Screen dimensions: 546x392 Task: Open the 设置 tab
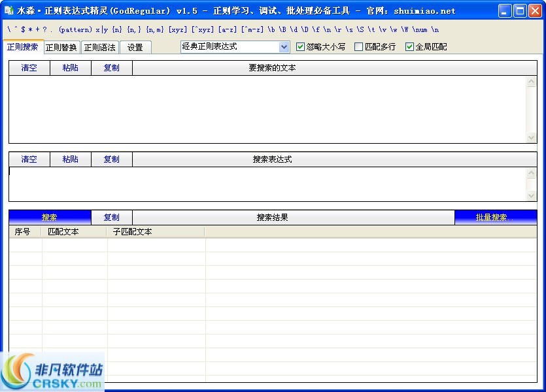click(x=135, y=47)
